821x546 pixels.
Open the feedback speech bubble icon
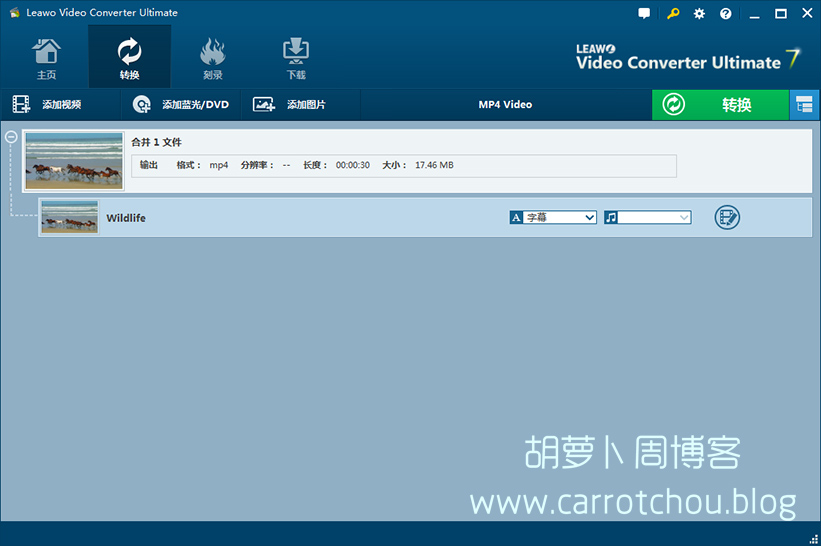coord(644,13)
